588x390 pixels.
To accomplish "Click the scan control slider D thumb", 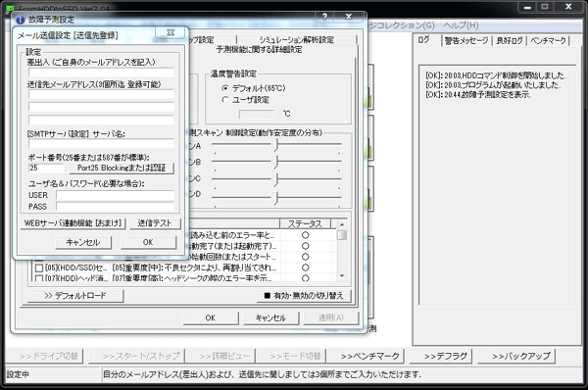I will click(276, 197).
